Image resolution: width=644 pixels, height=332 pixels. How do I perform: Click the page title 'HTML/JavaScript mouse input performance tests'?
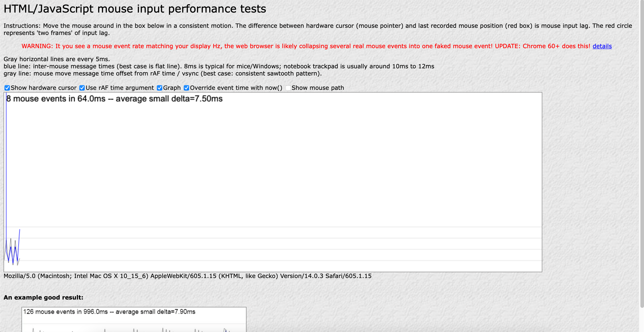pos(135,9)
